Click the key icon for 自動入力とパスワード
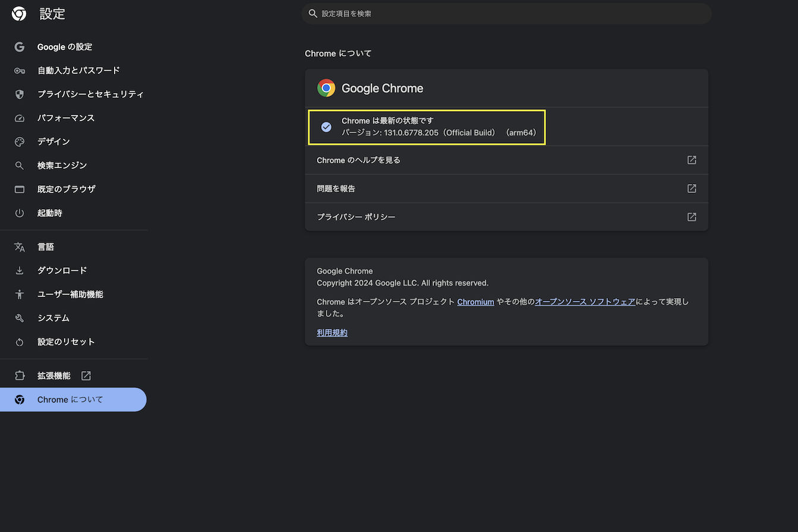798x532 pixels. (20, 71)
